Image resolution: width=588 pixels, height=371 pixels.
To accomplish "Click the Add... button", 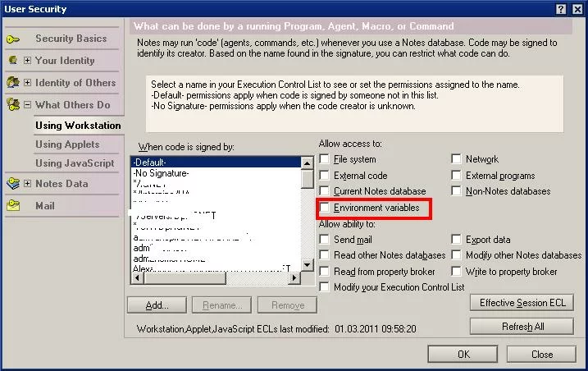I will coord(157,305).
